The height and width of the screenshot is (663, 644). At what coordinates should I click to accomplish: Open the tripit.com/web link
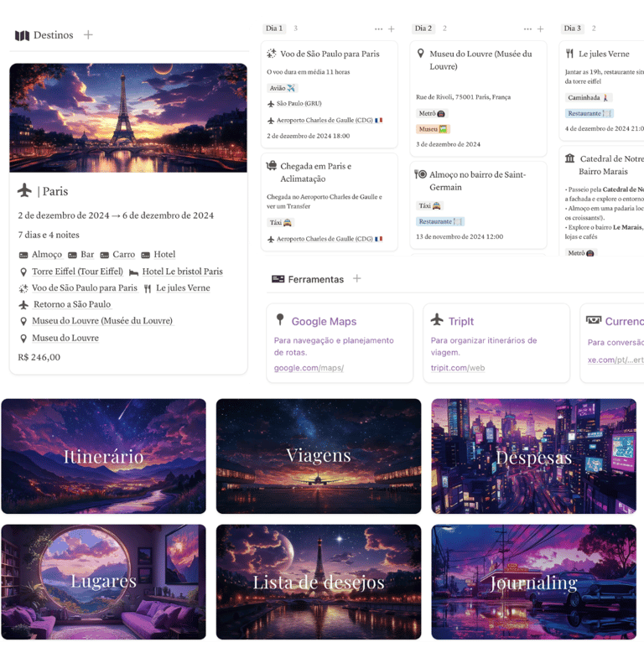pos(457,368)
